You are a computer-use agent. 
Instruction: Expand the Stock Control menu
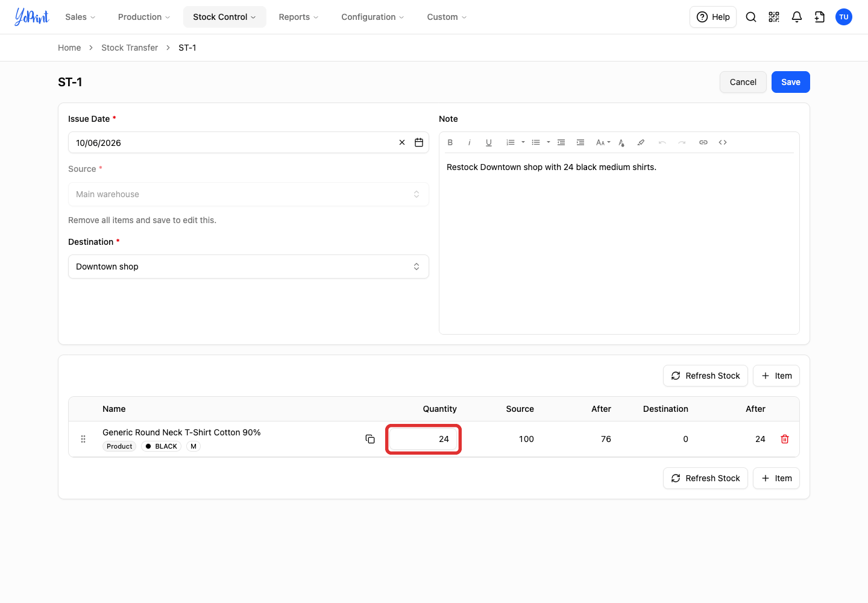pos(224,17)
